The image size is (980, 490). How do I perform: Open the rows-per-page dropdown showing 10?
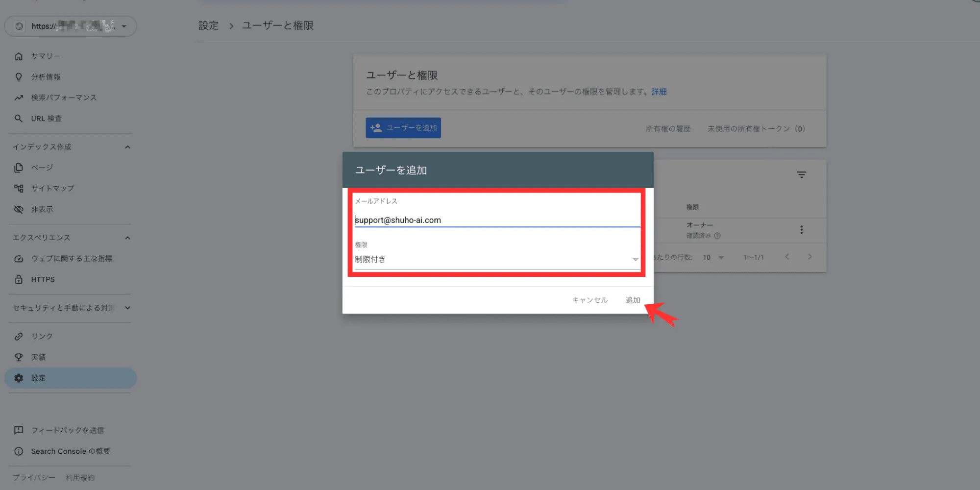coord(713,257)
